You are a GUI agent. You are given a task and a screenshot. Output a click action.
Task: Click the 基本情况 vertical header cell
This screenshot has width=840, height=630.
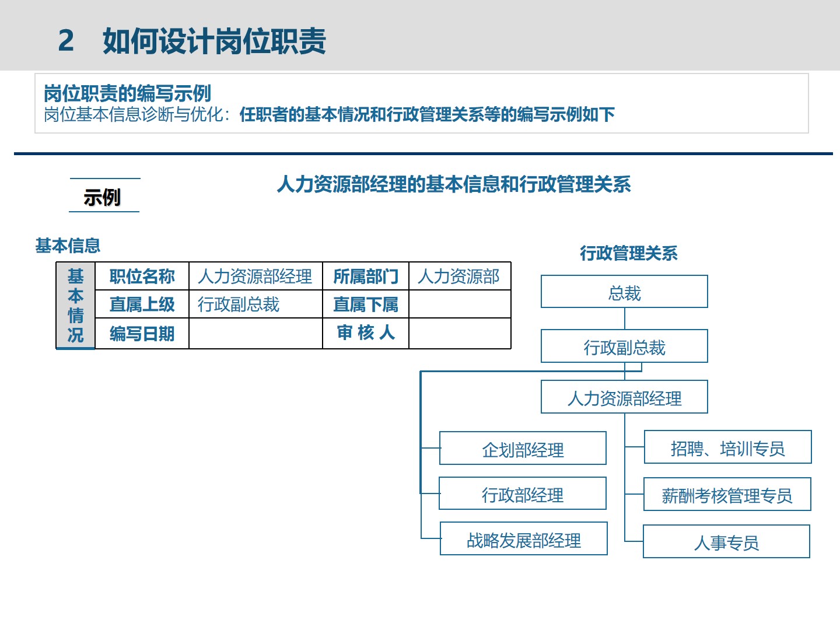coord(75,305)
